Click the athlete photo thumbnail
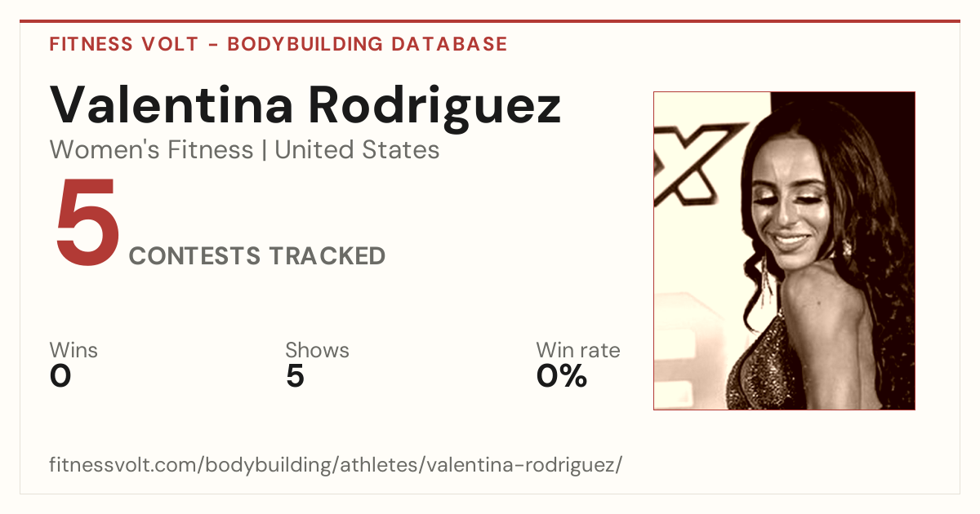980x514 pixels. pyautogui.click(x=784, y=250)
